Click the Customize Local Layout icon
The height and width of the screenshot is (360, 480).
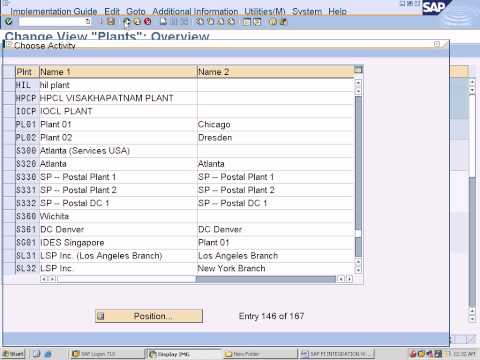click(283, 22)
